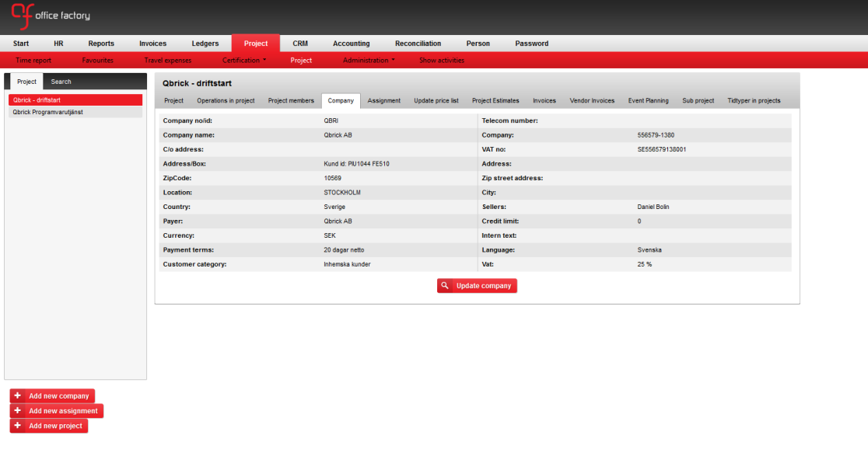Select the Person menu

478,44
